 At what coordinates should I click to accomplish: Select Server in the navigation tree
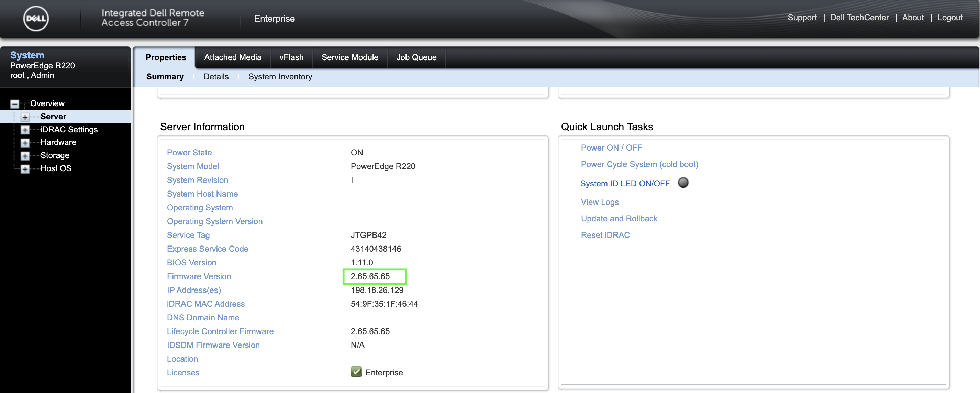(53, 117)
